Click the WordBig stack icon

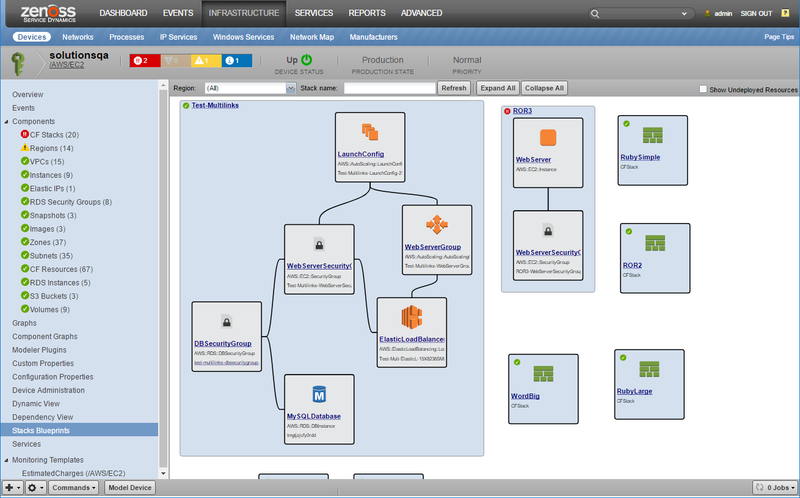(543, 374)
